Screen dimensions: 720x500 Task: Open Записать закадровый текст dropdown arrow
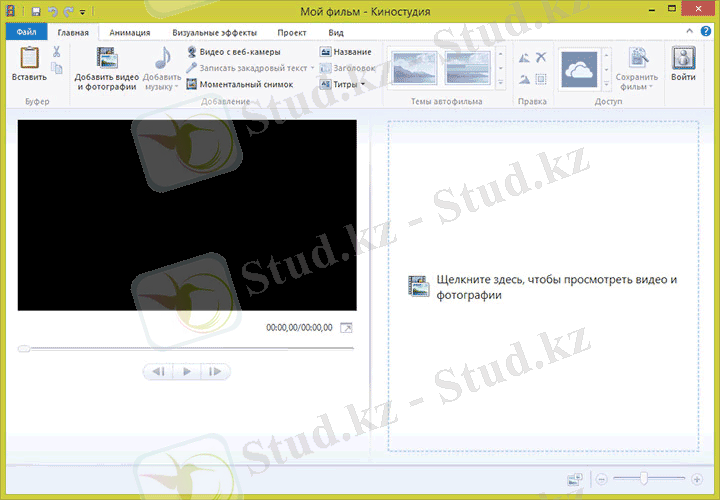tap(313, 68)
